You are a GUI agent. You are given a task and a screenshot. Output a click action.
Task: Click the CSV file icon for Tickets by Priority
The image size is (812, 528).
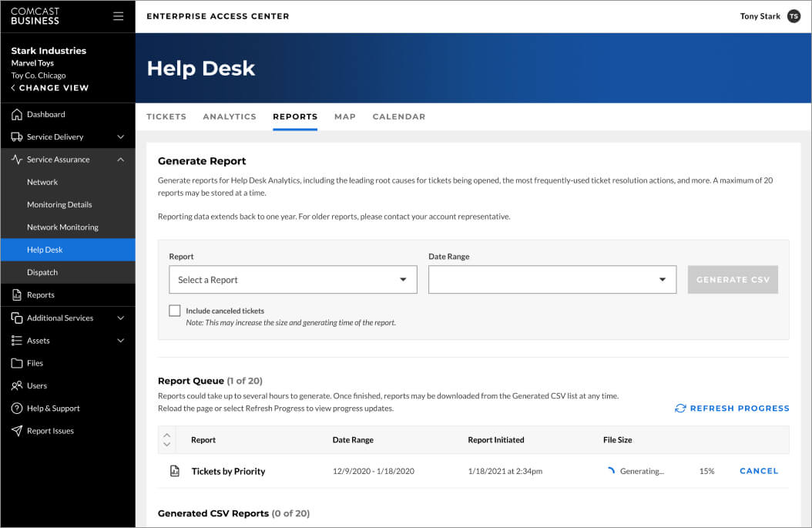[x=175, y=471]
